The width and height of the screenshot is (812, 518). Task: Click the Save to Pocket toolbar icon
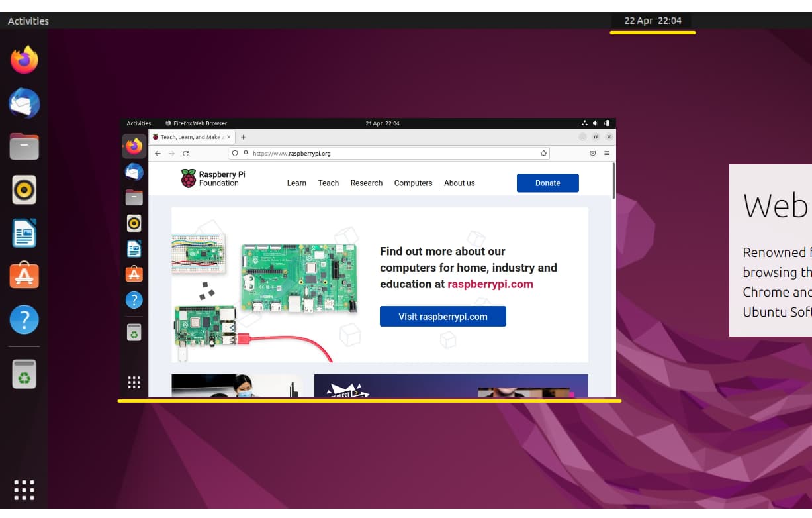coord(592,153)
